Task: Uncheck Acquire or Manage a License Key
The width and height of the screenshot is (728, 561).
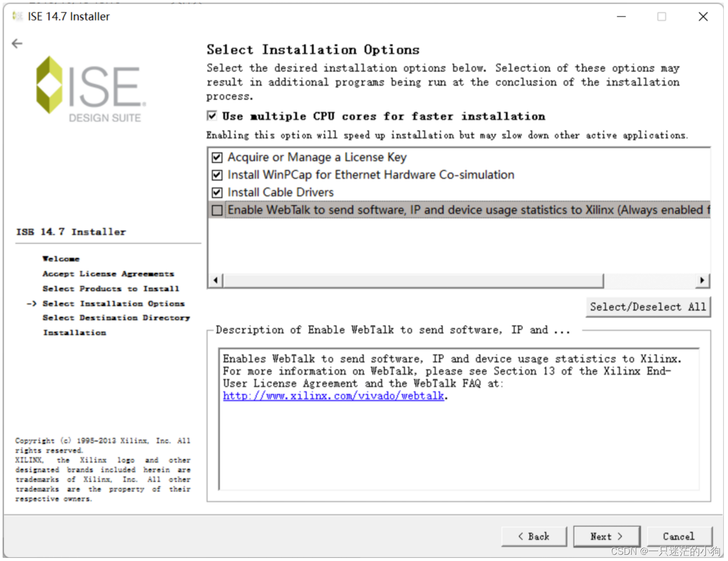Action: pos(217,157)
